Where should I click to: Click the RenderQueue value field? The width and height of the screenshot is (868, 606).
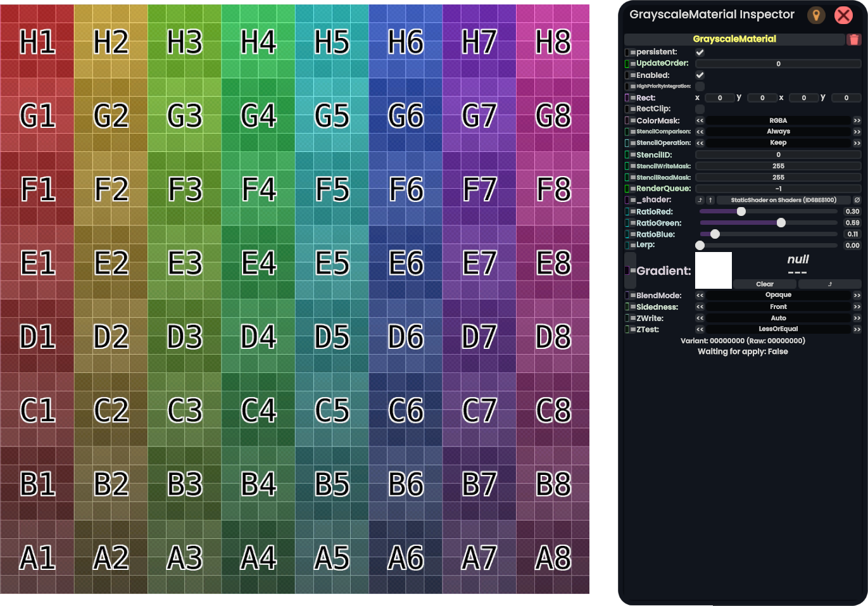(x=778, y=189)
